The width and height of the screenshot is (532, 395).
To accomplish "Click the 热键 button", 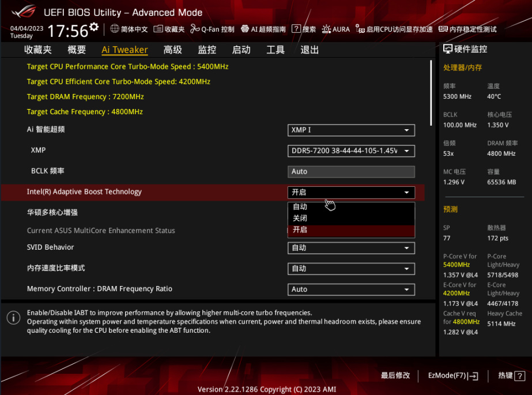I will [511, 375].
